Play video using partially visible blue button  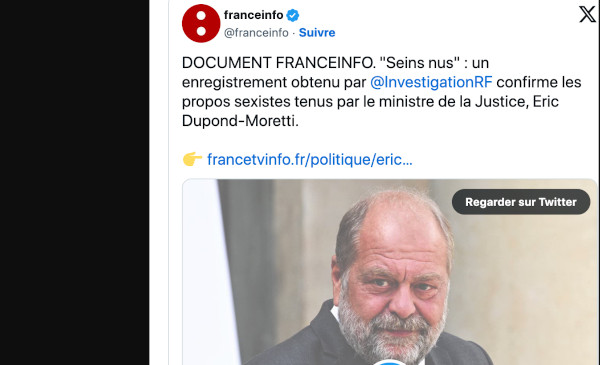389,362
